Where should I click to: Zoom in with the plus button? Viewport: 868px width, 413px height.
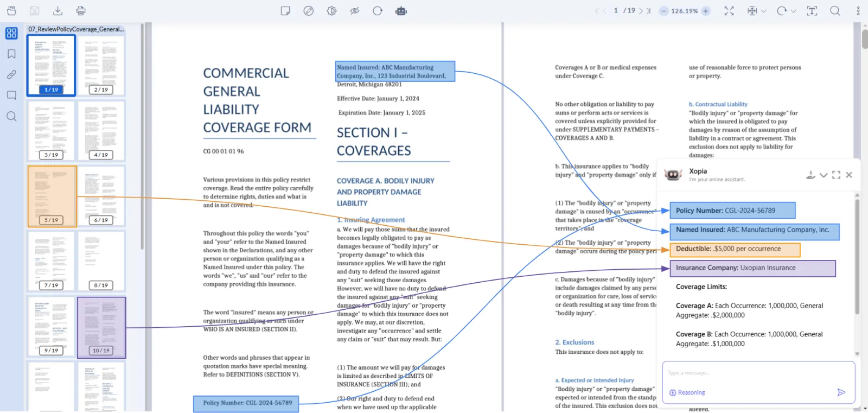pyautogui.click(x=706, y=11)
